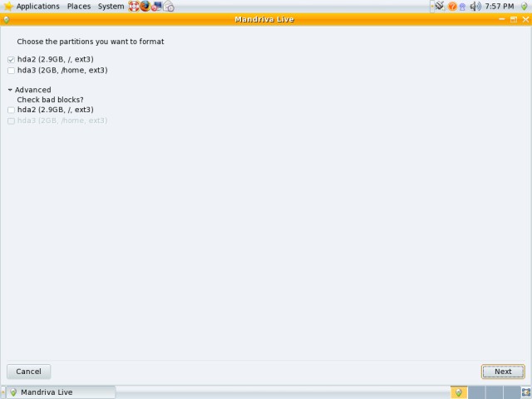
Task: Select the active first workspace in pager
Action: 459,392
